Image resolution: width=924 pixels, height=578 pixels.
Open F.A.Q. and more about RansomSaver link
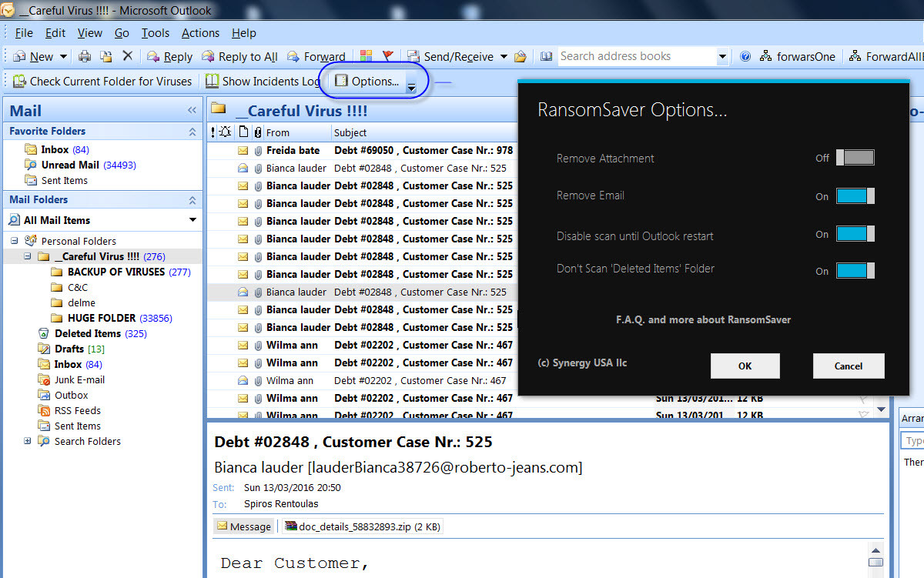click(703, 319)
